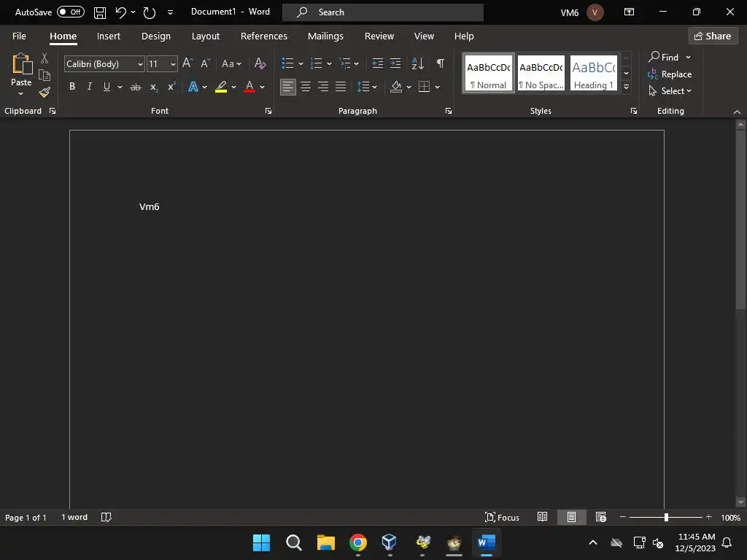Image resolution: width=747 pixels, height=560 pixels.
Task: Open Paragraph dialog launcher
Action: coord(449,111)
